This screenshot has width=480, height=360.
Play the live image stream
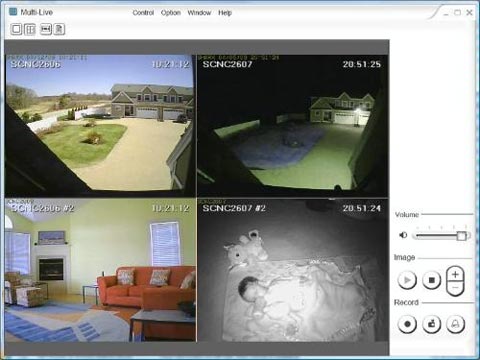click(x=407, y=280)
